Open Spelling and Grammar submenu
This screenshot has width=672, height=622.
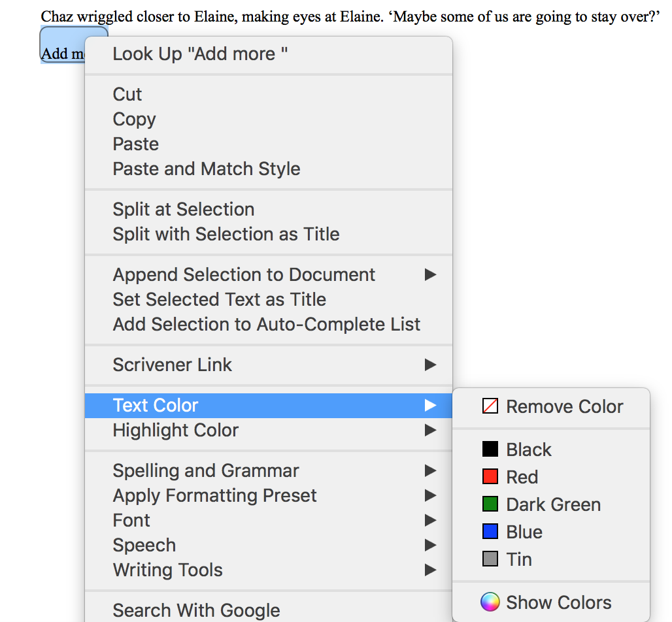[x=269, y=471]
